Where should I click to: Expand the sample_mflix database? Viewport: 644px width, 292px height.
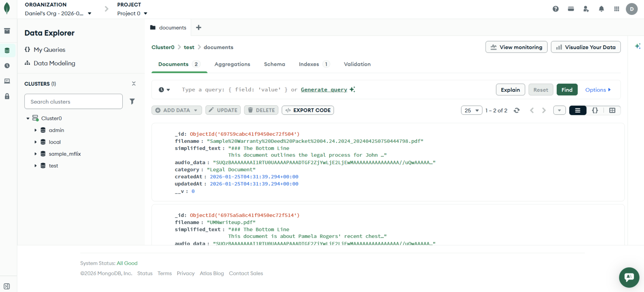[x=36, y=154]
